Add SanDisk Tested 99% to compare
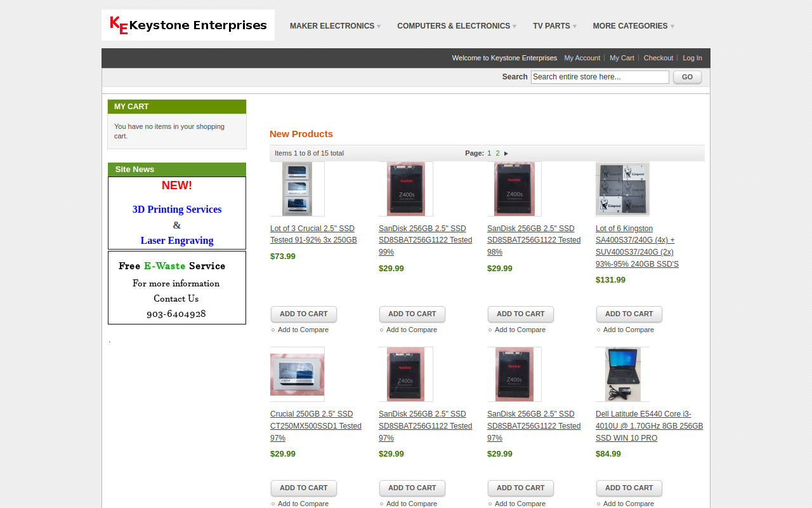The height and width of the screenshot is (508, 812). (412, 330)
